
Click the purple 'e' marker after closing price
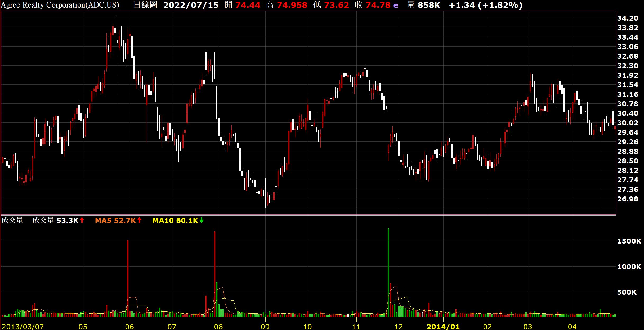(396, 5)
